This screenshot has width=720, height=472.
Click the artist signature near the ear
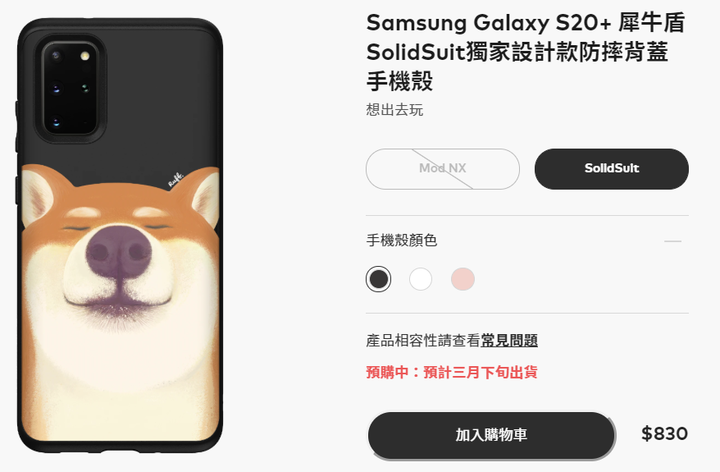[175, 180]
